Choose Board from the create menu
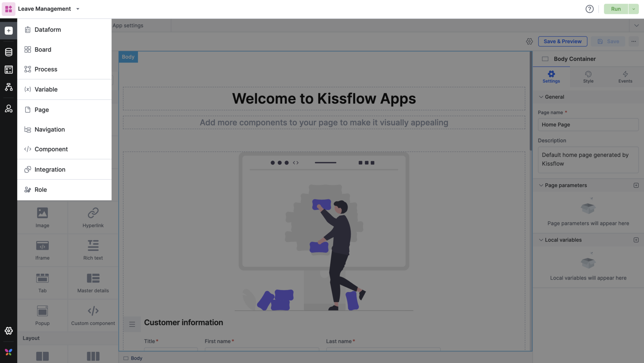Image resolution: width=644 pixels, height=363 pixels. pyautogui.click(x=64, y=49)
